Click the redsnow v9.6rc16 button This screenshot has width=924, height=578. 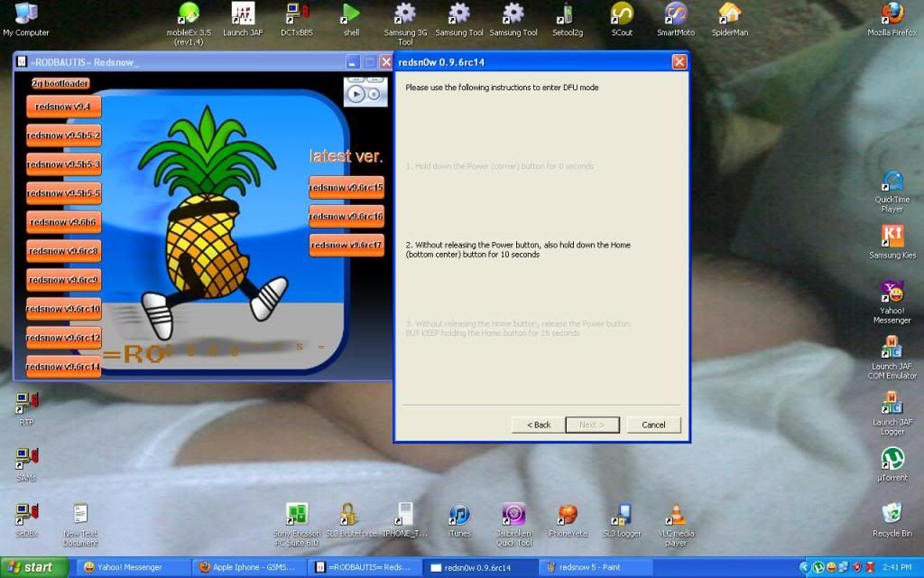346,217
